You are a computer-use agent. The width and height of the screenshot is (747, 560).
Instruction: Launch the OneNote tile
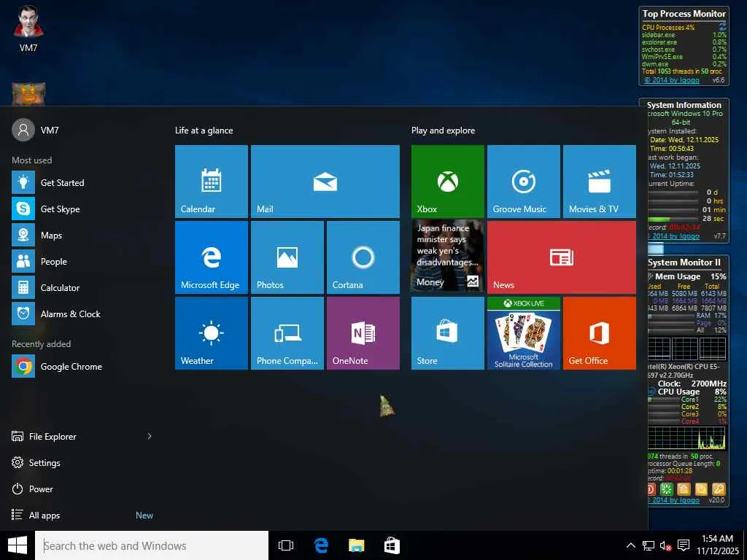pos(363,332)
